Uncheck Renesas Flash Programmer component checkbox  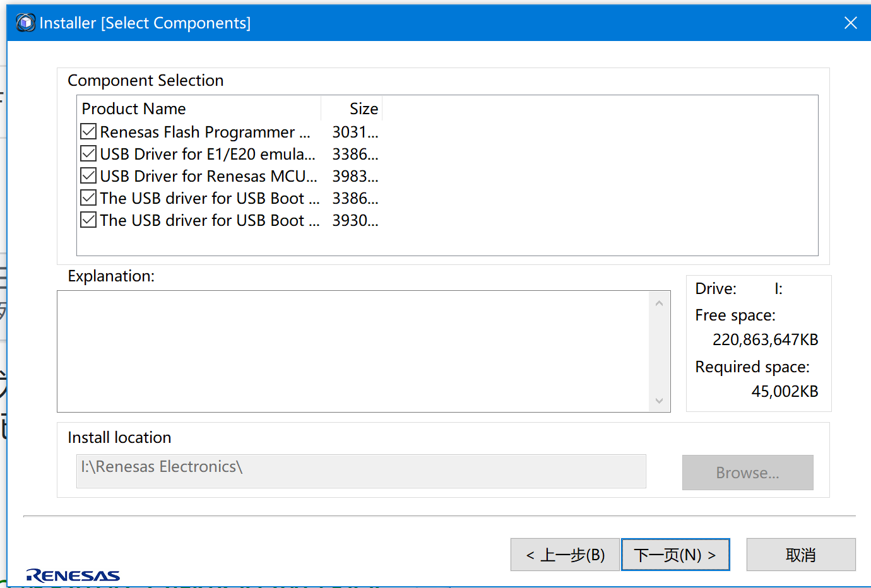[88, 132]
